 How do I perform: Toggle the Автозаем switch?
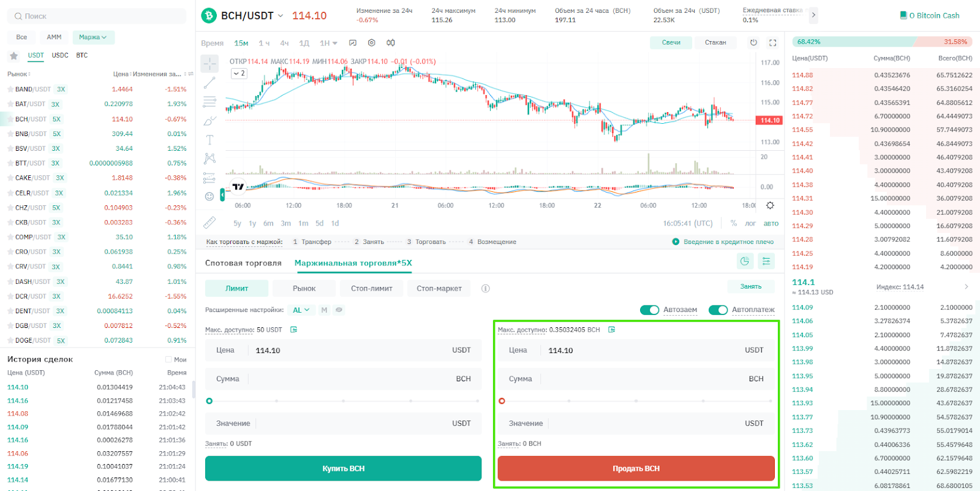pos(649,310)
